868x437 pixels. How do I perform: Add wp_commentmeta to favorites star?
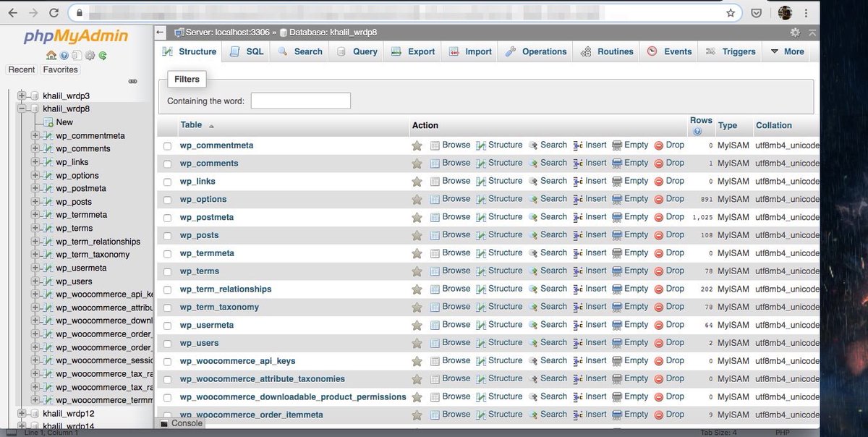417,145
